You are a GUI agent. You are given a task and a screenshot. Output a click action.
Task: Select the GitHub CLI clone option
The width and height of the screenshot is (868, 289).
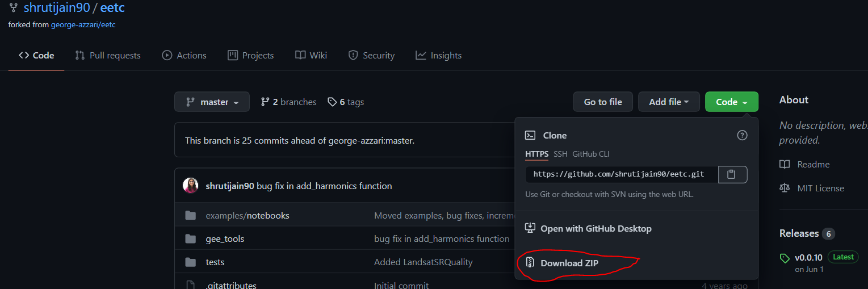click(590, 154)
